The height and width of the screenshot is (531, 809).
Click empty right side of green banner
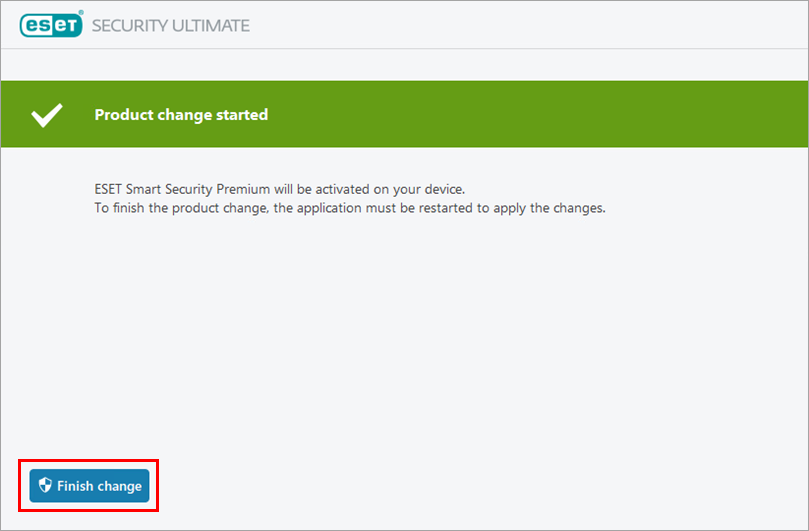click(600, 115)
